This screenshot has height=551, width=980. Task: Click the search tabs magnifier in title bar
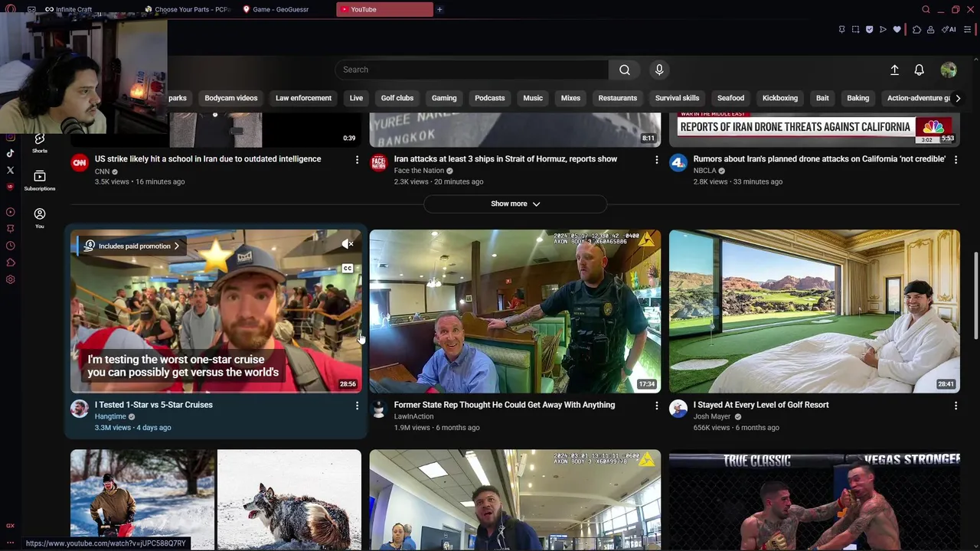tap(926, 9)
